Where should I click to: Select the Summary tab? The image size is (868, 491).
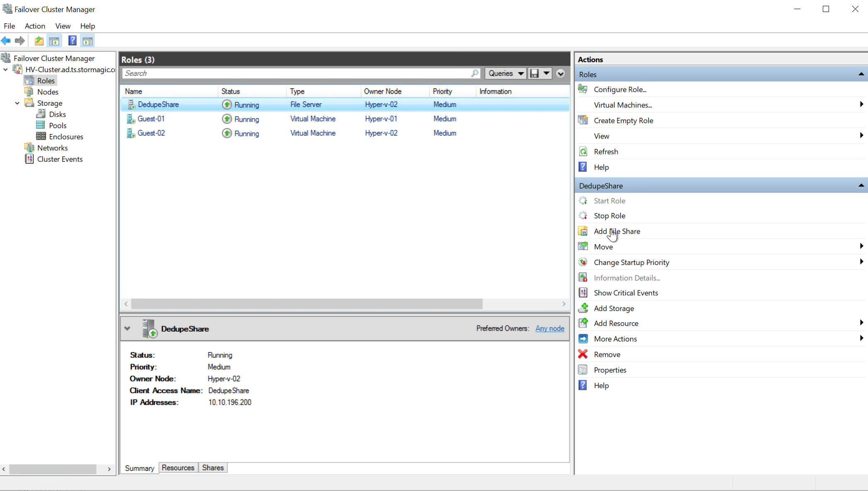[x=139, y=468]
